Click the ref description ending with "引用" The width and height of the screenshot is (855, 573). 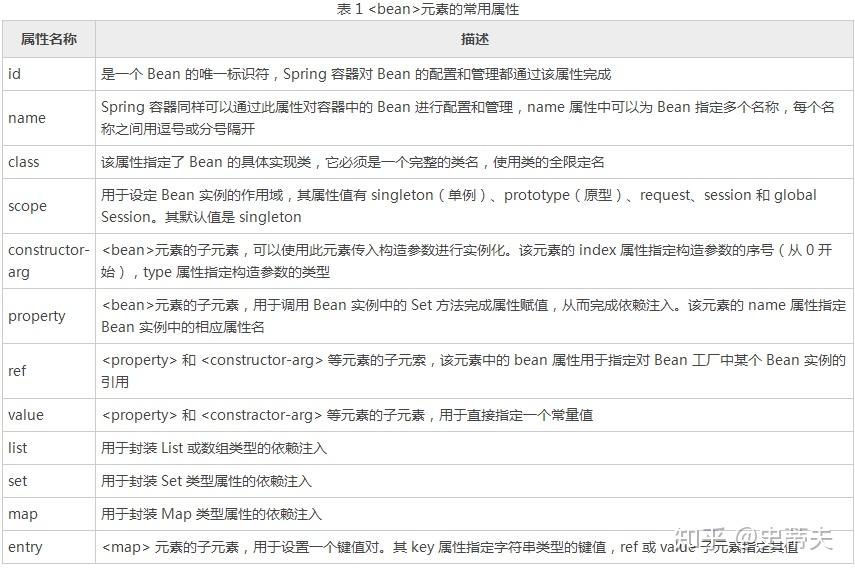pyautogui.click(x=473, y=371)
